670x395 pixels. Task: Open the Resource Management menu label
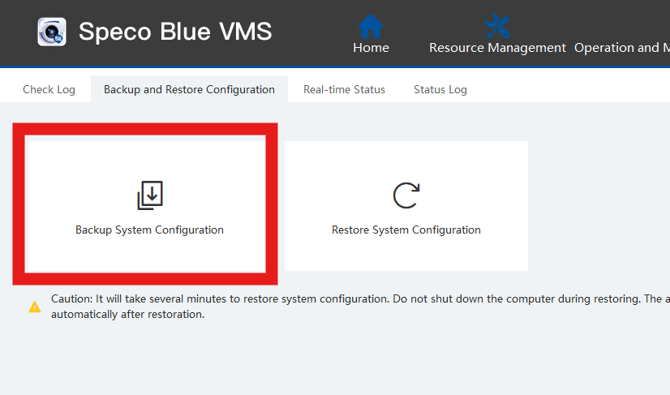497,48
